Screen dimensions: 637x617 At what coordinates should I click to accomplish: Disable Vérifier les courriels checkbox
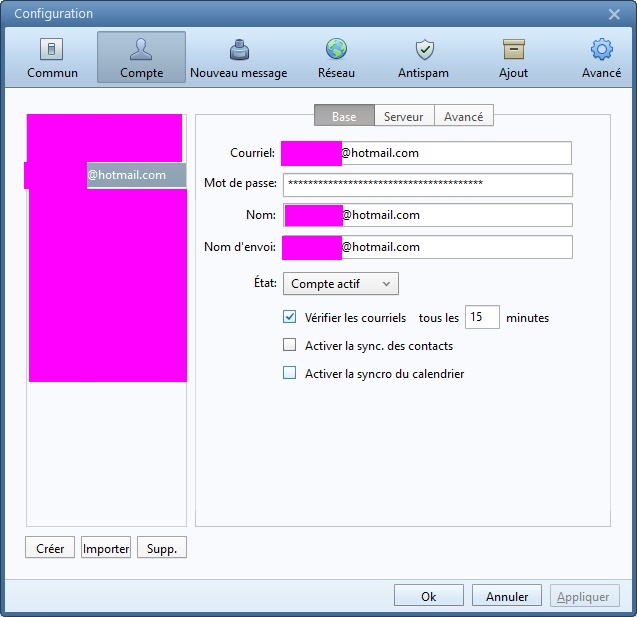[x=290, y=318]
